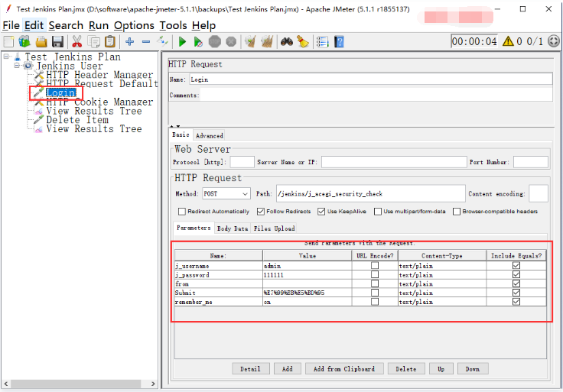
Task: Click the Up button
Action: (441, 368)
